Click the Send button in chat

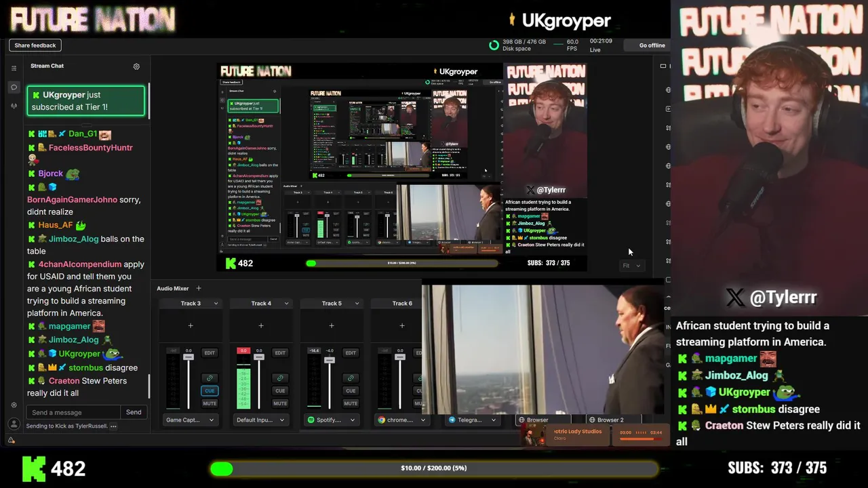(x=134, y=412)
